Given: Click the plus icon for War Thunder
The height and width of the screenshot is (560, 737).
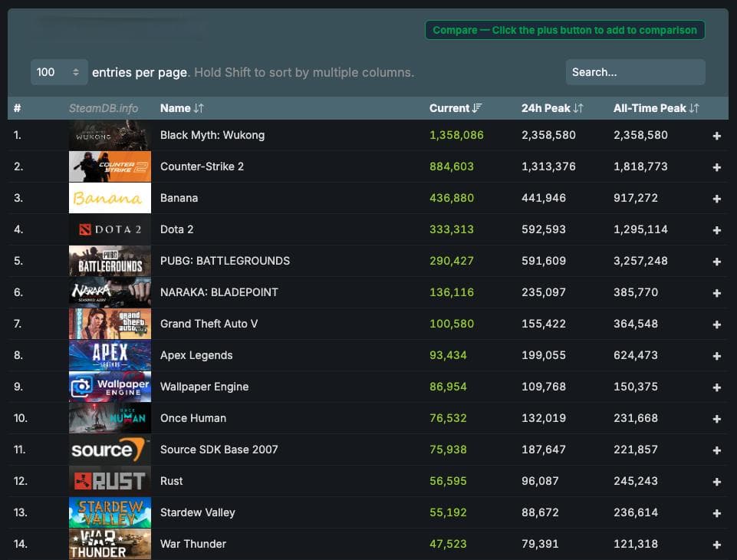Looking at the screenshot, I should [716, 545].
